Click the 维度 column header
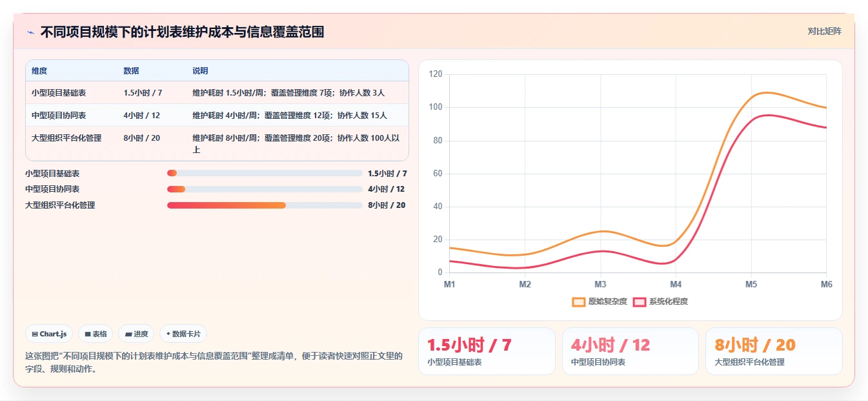Image resolution: width=868 pixels, height=401 pixels. (x=39, y=71)
